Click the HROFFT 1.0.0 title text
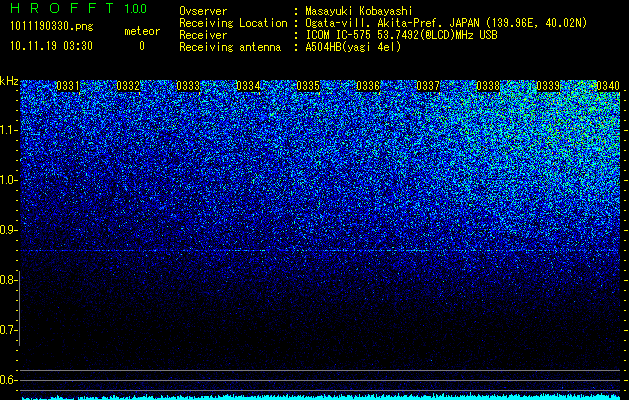 coord(79,8)
